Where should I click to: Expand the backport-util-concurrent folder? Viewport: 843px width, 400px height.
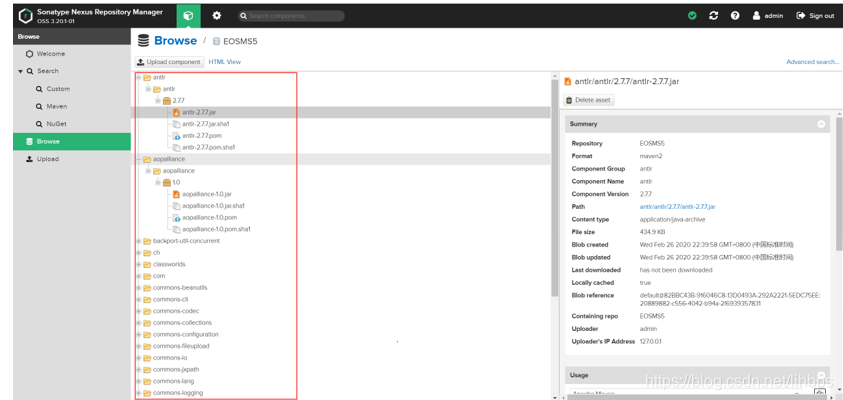click(139, 241)
